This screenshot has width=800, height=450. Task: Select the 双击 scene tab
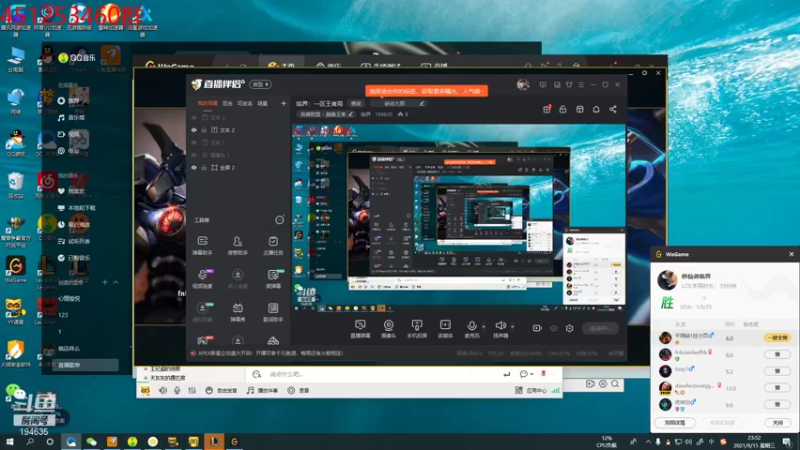coord(228,104)
